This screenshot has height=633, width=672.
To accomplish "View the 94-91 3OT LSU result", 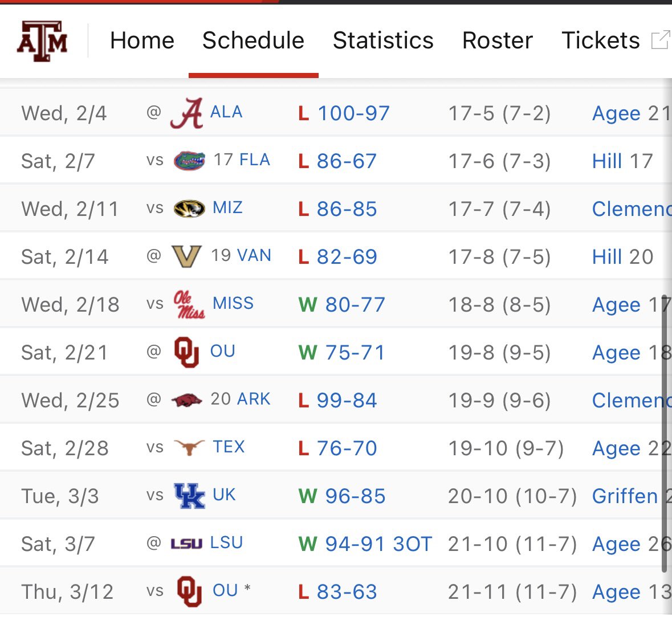I will tap(378, 544).
